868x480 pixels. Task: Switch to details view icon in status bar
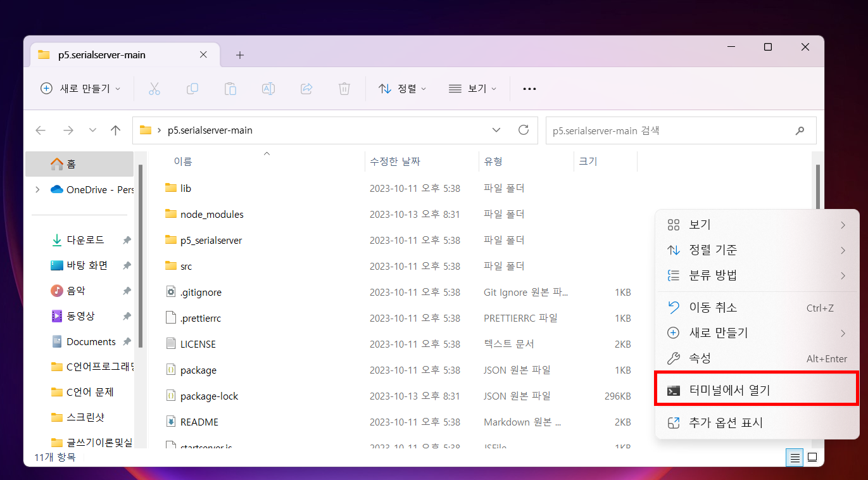(x=795, y=457)
